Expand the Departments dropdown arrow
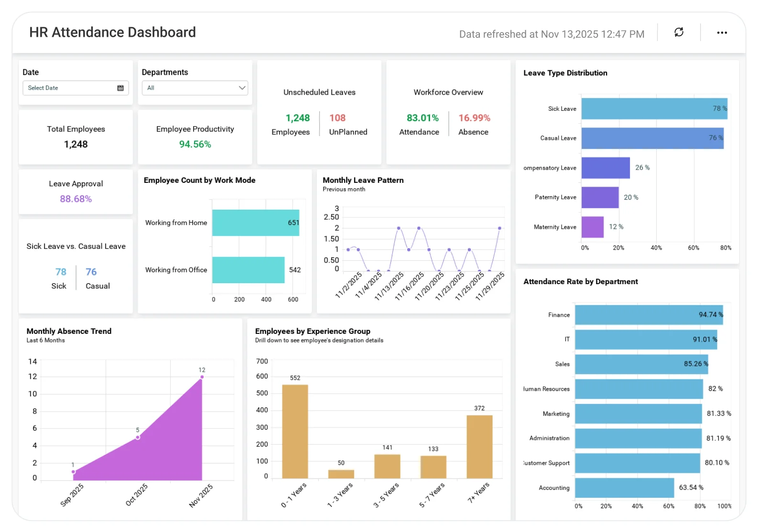 [242, 88]
